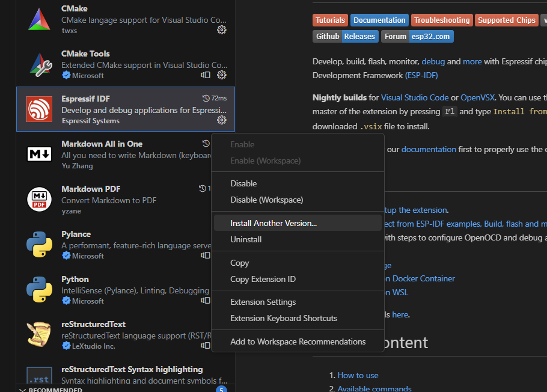Viewport: 547px width, 392px height.
Task: Click the yzane publisher name
Action: [x=71, y=211]
